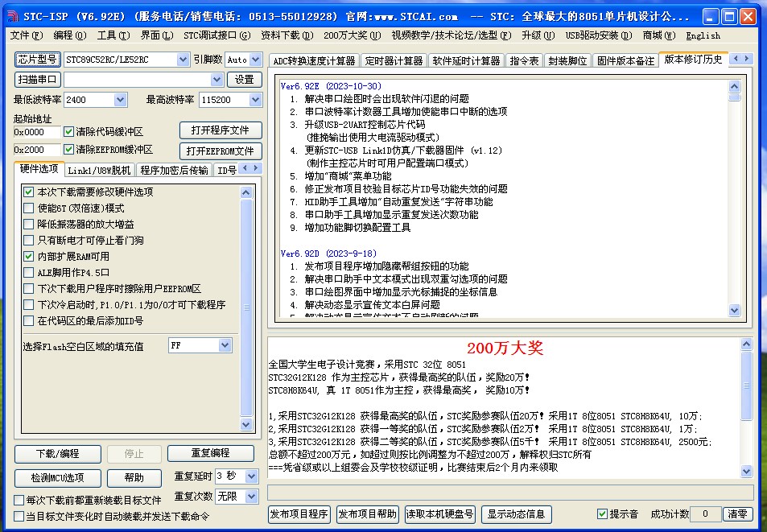The height and width of the screenshot is (532, 767).
Task: Click 重复编程 button
Action: pyautogui.click(x=211, y=453)
